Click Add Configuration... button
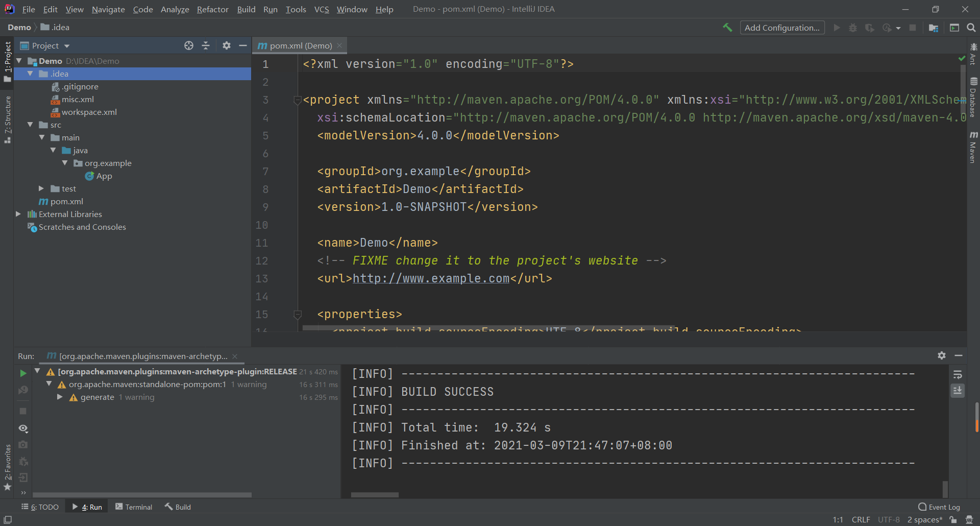 point(782,28)
